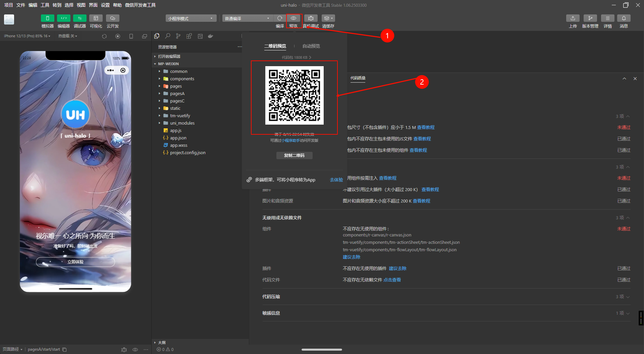Open the Messages bell icon
Viewport: 644px width, 354px height.
coord(624,18)
